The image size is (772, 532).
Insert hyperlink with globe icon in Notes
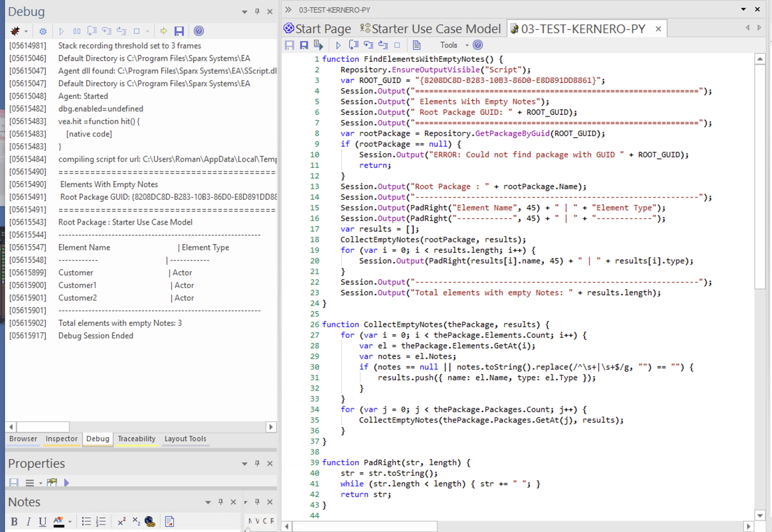point(150,522)
